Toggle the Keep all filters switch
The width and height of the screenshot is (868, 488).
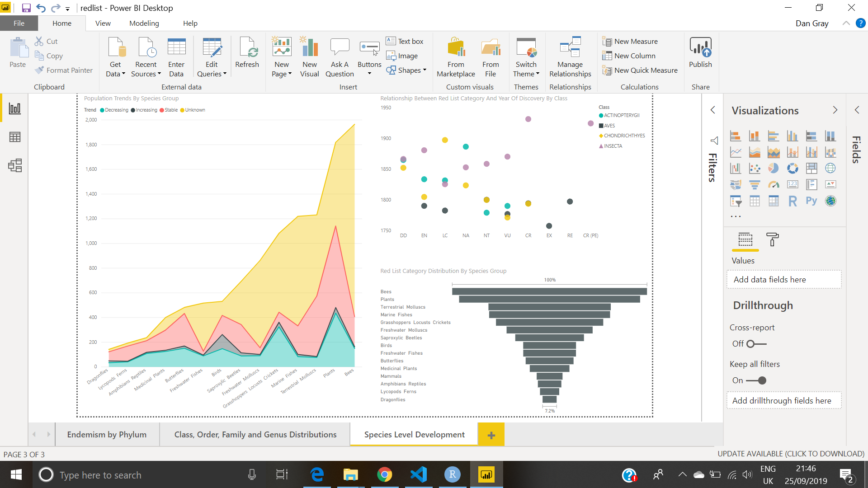(x=756, y=380)
